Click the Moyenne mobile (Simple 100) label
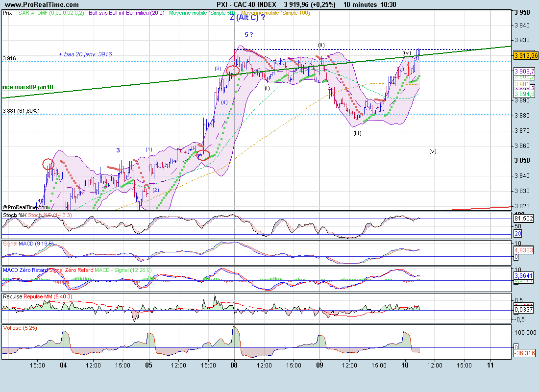539x392 pixels. [x=275, y=13]
